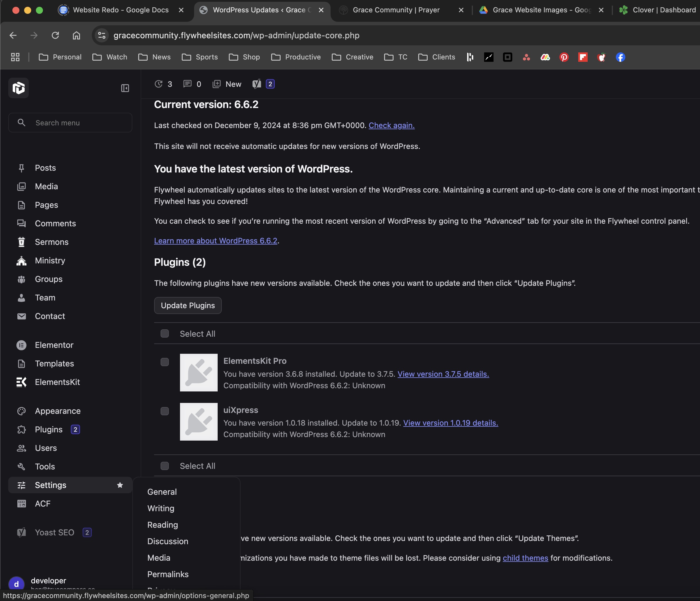
Task: Click the Yoast icon in top toolbar
Action: pyautogui.click(x=257, y=84)
